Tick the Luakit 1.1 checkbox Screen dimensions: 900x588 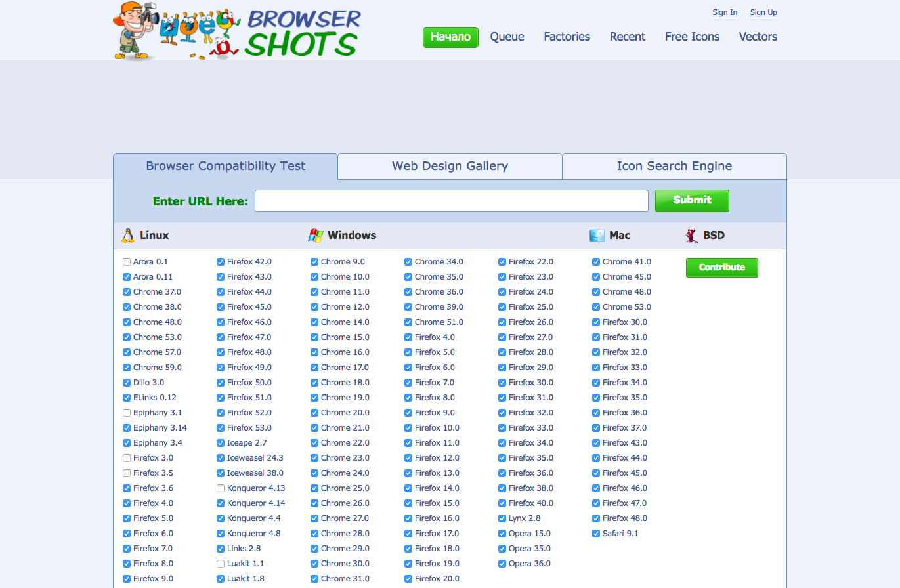point(221,564)
